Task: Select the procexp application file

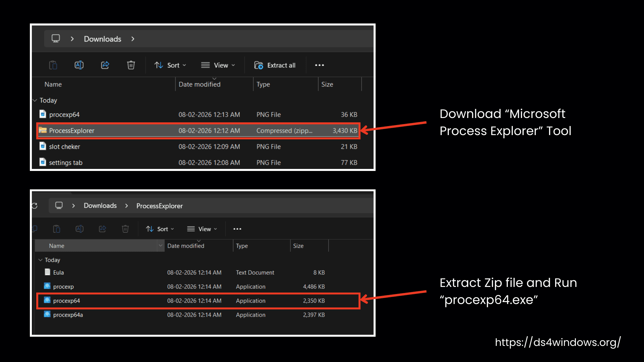Action: [x=185, y=287]
